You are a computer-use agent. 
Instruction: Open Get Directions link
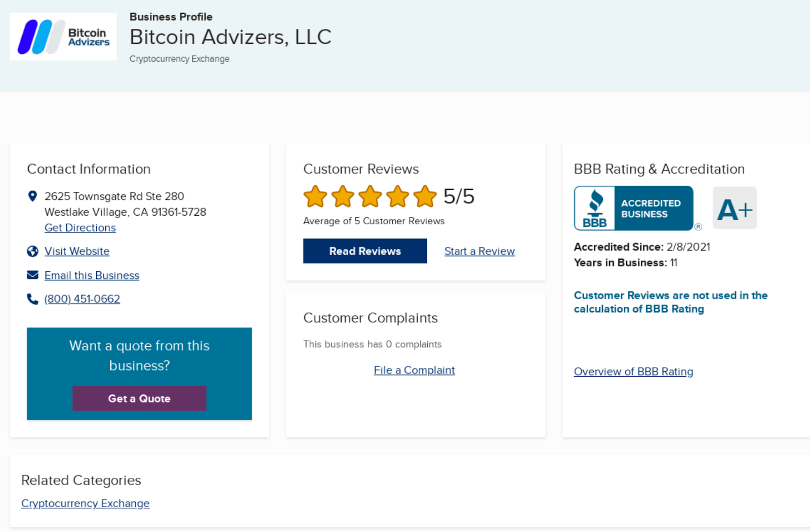[80, 228]
